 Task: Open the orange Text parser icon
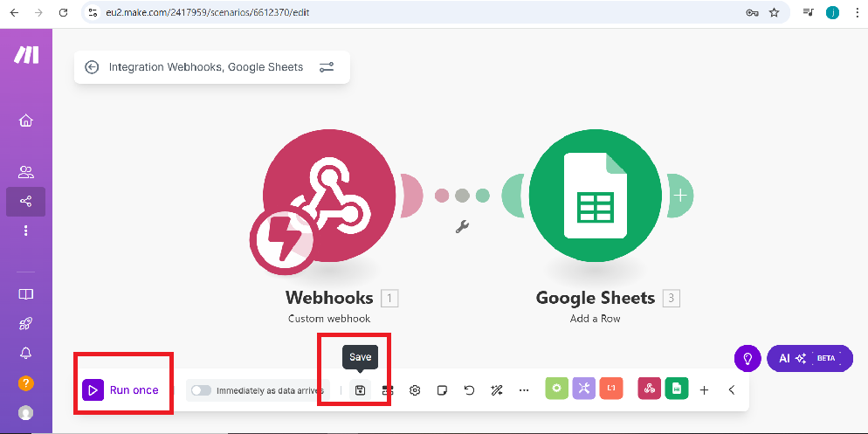[611, 389]
